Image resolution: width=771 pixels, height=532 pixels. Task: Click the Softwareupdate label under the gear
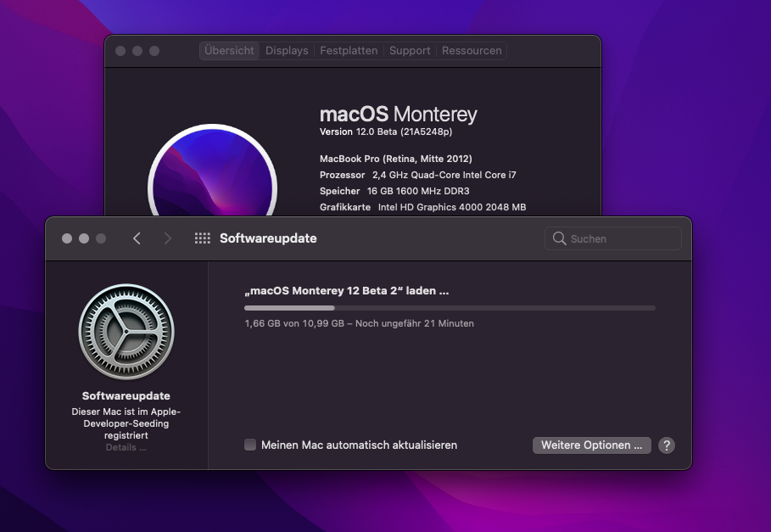126,395
